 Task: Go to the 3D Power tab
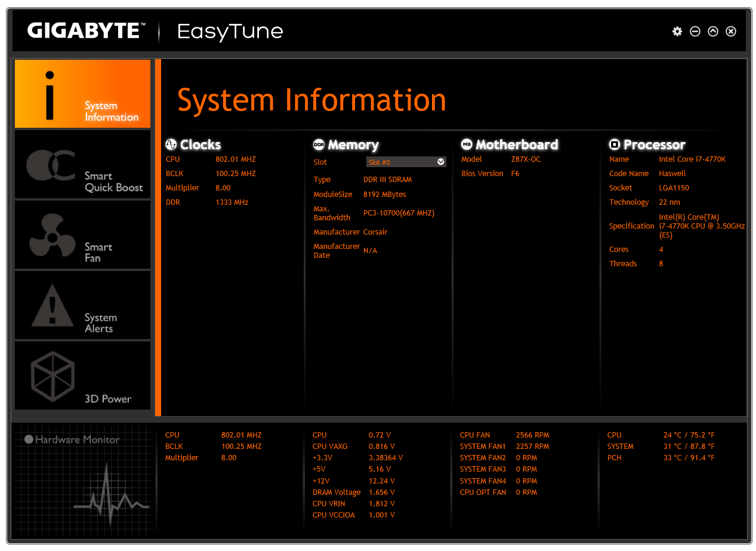tap(82, 375)
